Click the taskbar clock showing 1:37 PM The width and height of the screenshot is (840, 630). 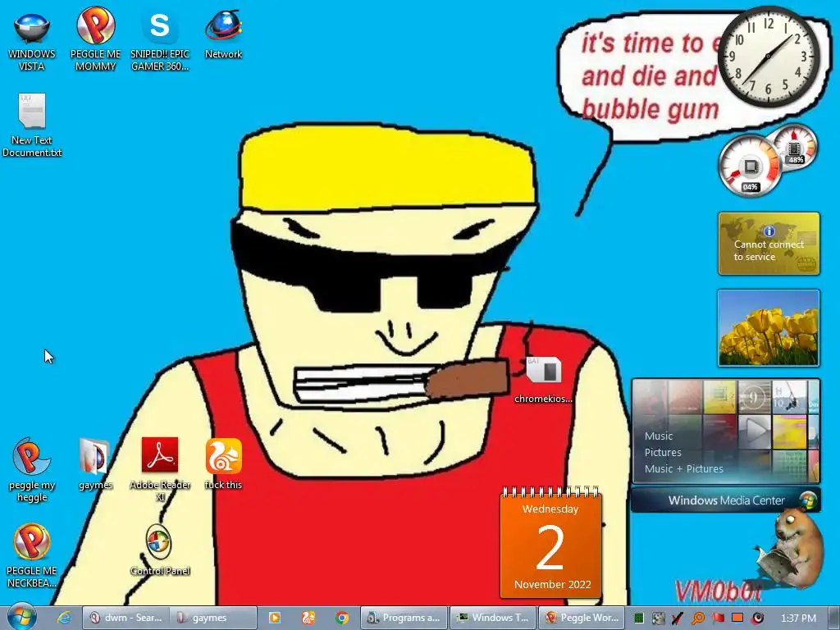point(798,619)
